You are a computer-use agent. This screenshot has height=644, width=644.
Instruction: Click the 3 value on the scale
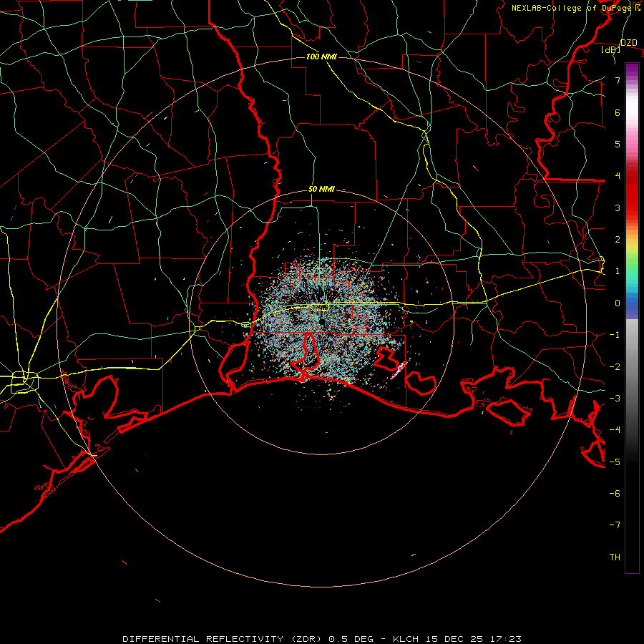618,208
